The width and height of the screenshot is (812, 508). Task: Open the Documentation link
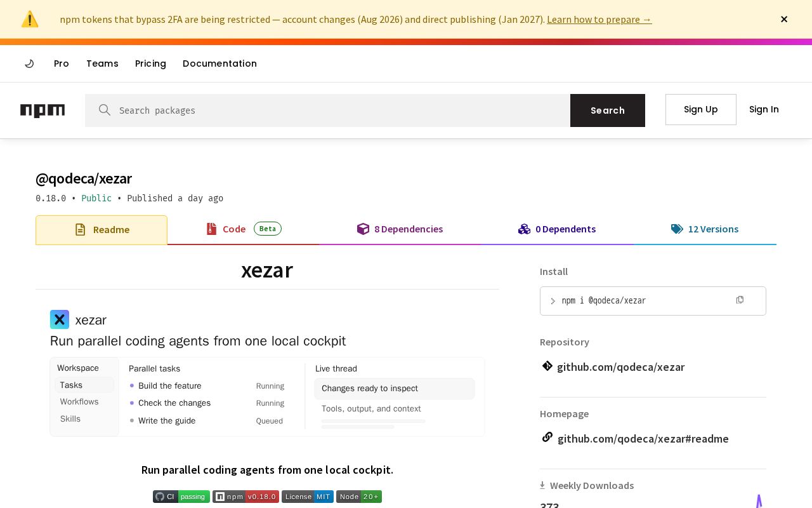219,63
